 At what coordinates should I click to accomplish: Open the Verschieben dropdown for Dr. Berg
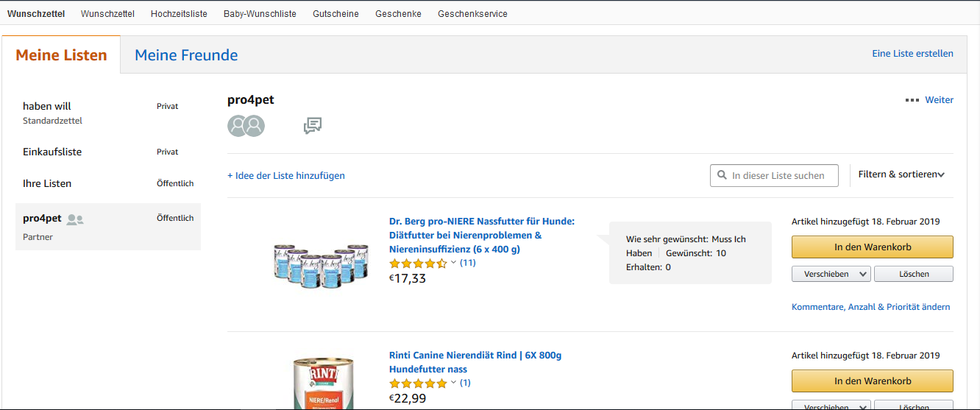pos(831,274)
